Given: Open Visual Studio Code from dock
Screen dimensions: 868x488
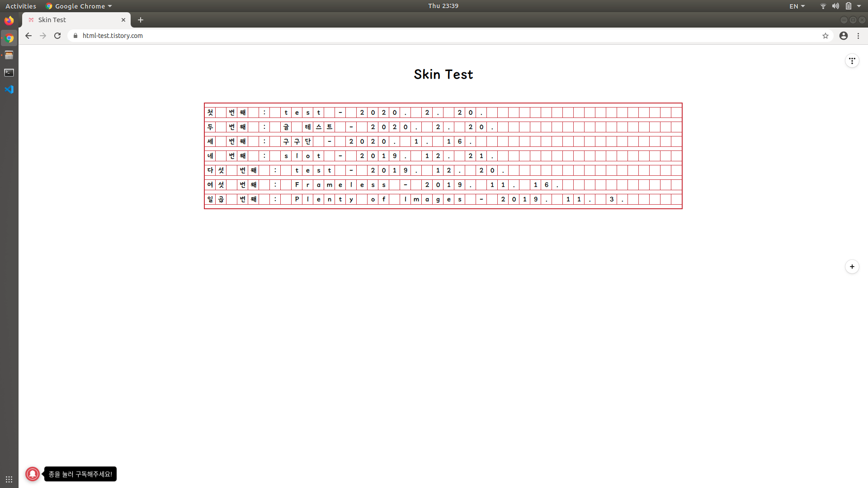Looking at the screenshot, I should (9, 89).
